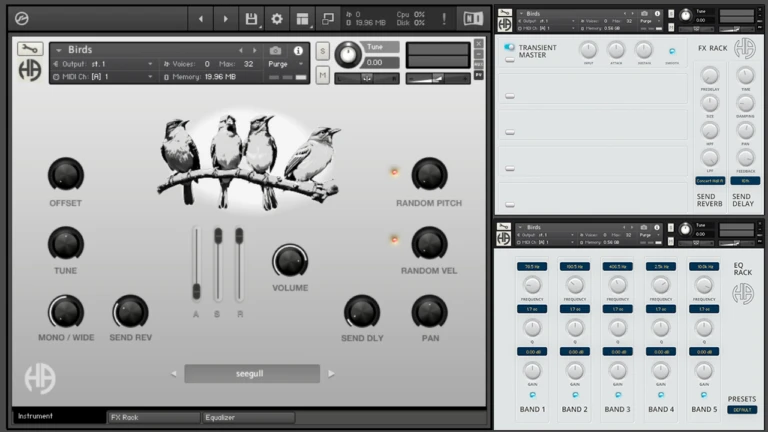This screenshot has height=432, width=768.
Task: Open the Purge dropdown menu
Action: [x=286, y=64]
